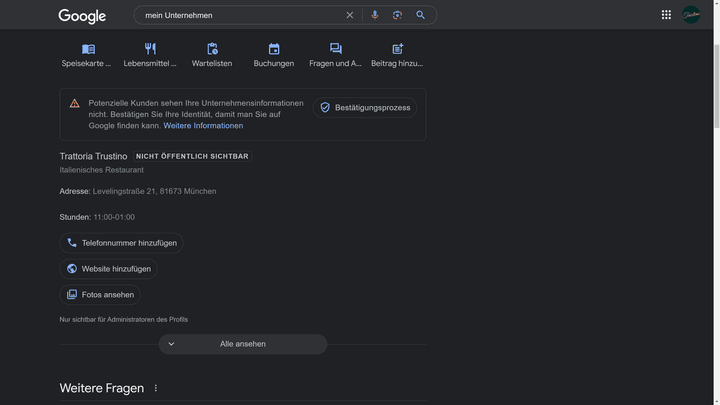Open Wartelisten option
Viewport: 720px width, 405px height.
[212, 55]
